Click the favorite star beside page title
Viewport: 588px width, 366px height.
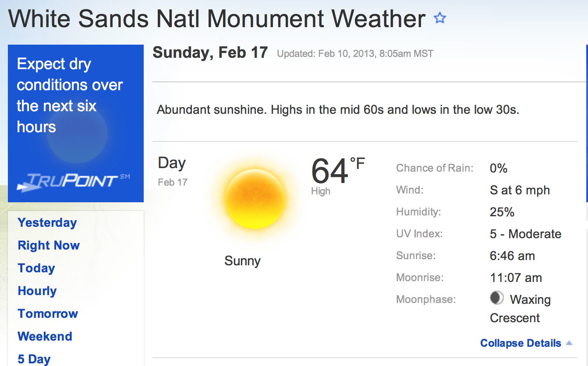click(x=439, y=18)
